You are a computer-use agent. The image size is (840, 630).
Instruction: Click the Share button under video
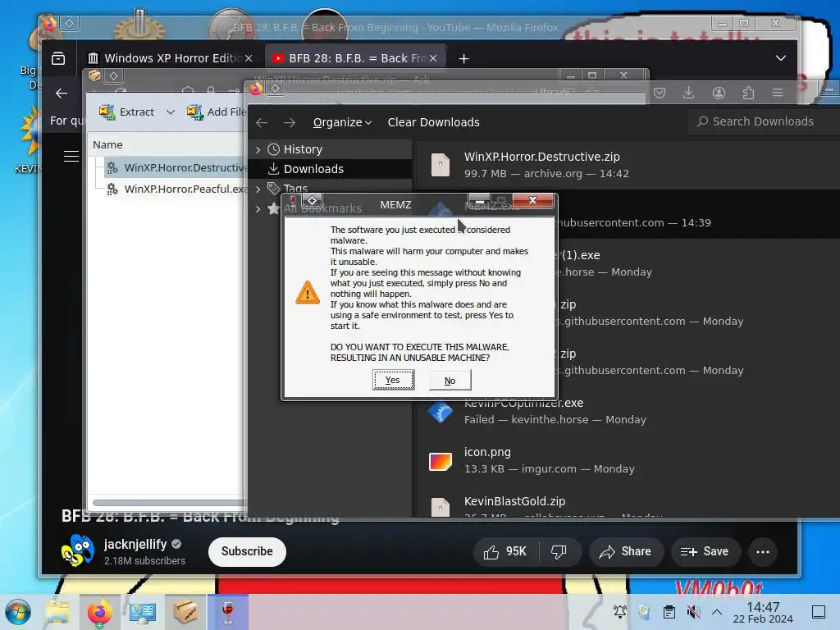pyautogui.click(x=626, y=552)
